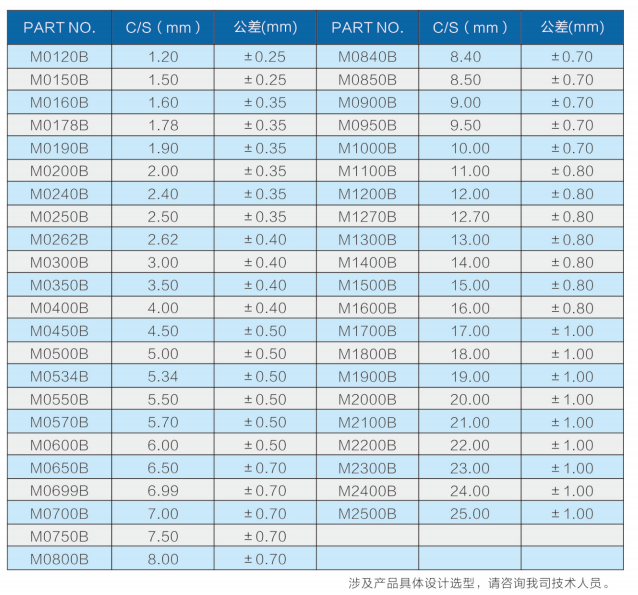Click part number M0160B
This screenshot has width=638, height=595.
(x=59, y=102)
